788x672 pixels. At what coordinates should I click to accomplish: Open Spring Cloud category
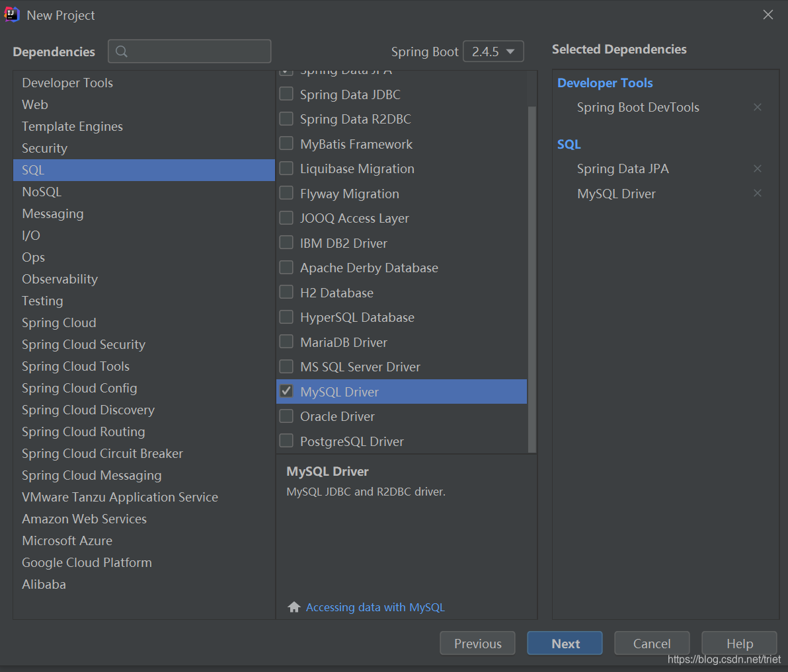coord(143,323)
